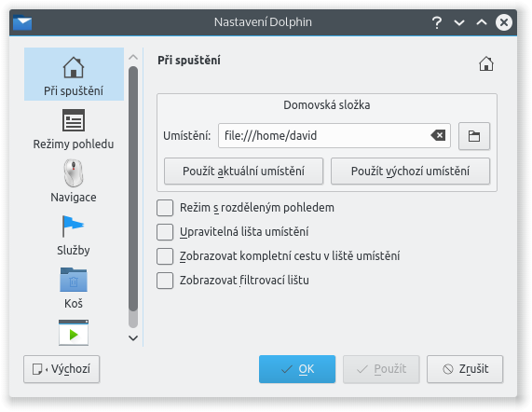This screenshot has height=412, width=532.
Task: Click sidebar scroll down chevron
Action: point(133,338)
